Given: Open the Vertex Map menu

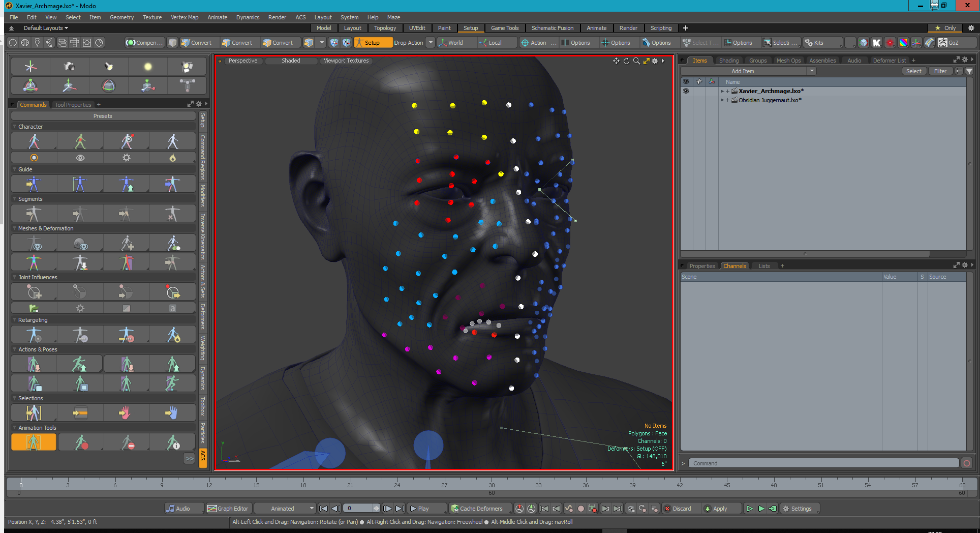Looking at the screenshot, I should point(185,17).
